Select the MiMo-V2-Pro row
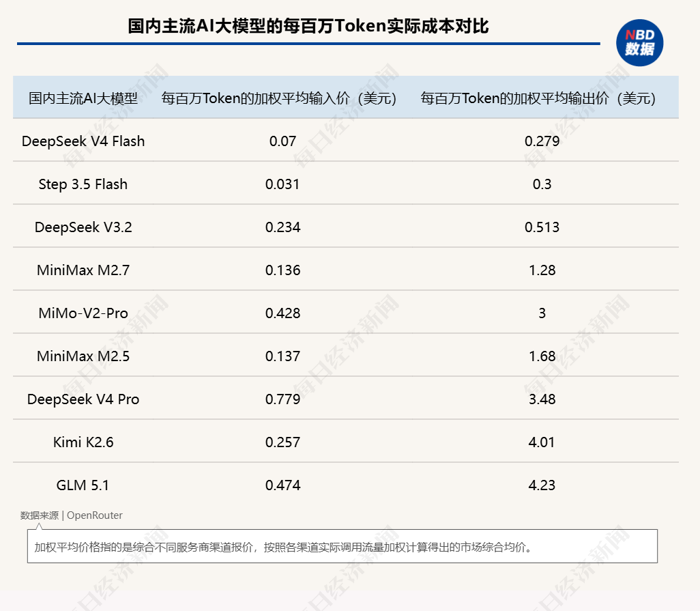 click(x=83, y=313)
